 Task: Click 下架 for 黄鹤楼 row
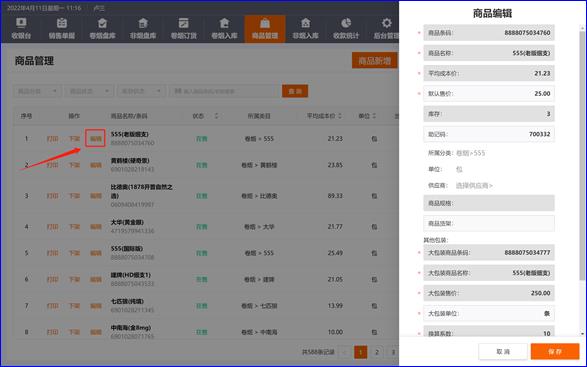click(74, 165)
